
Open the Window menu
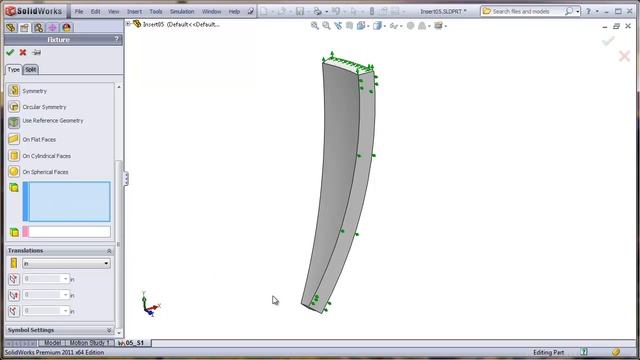pos(211,11)
